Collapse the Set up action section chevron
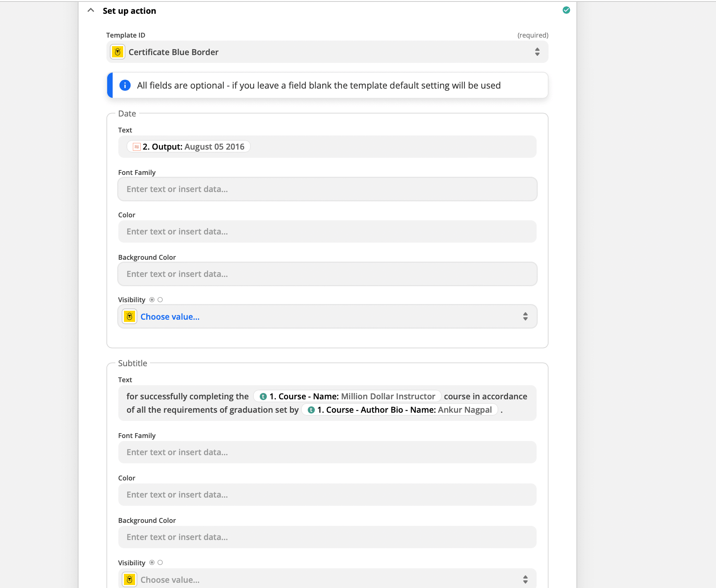The height and width of the screenshot is (588, 716). 91,10
